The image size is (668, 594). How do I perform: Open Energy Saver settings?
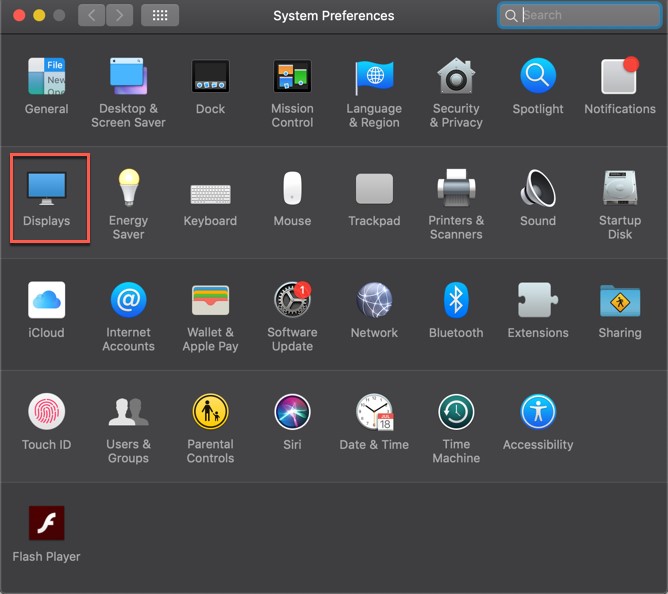tap(128, 205)
